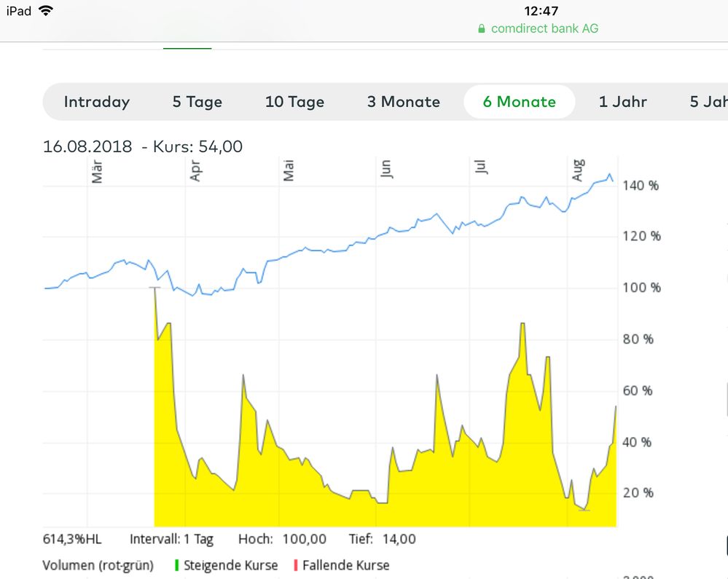
Task: Click the Intervall: 1 Tag label
Action: click(171, 540)
